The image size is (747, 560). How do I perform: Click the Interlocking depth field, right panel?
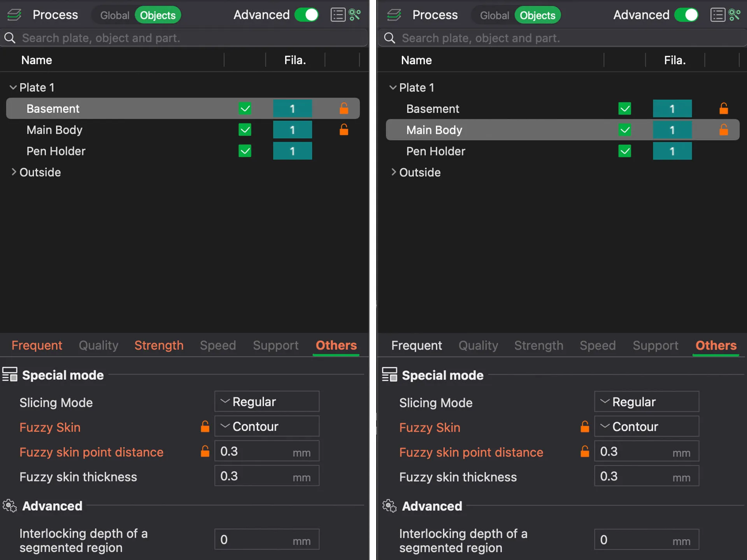click(647, 539)
